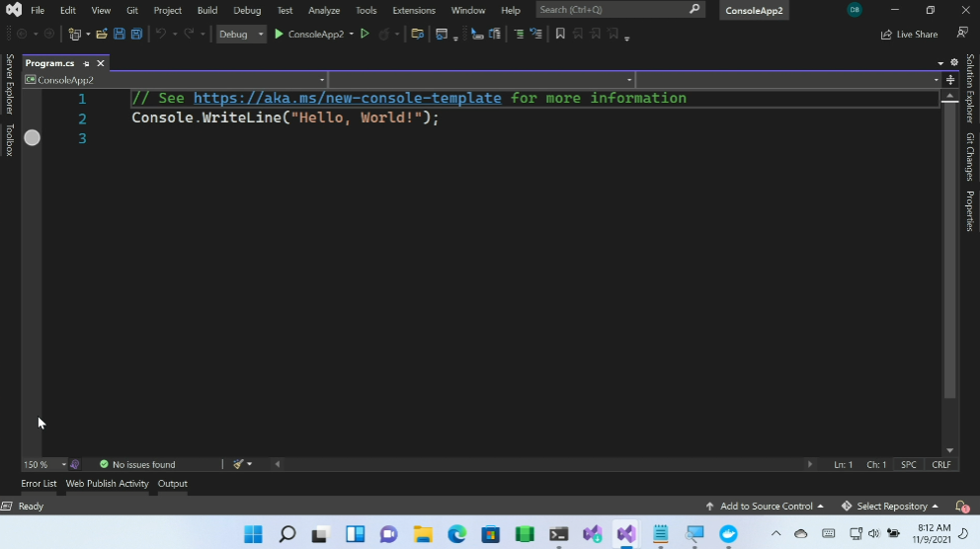980x549 pixels.
Task: Open the notifications bell in status bar
Action: pyautogui.click(x=960, y=507)
